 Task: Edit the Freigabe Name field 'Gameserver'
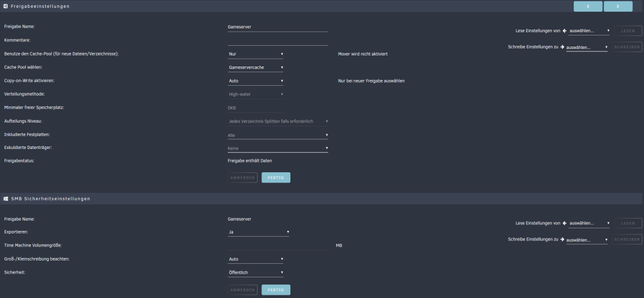(278, 26)
